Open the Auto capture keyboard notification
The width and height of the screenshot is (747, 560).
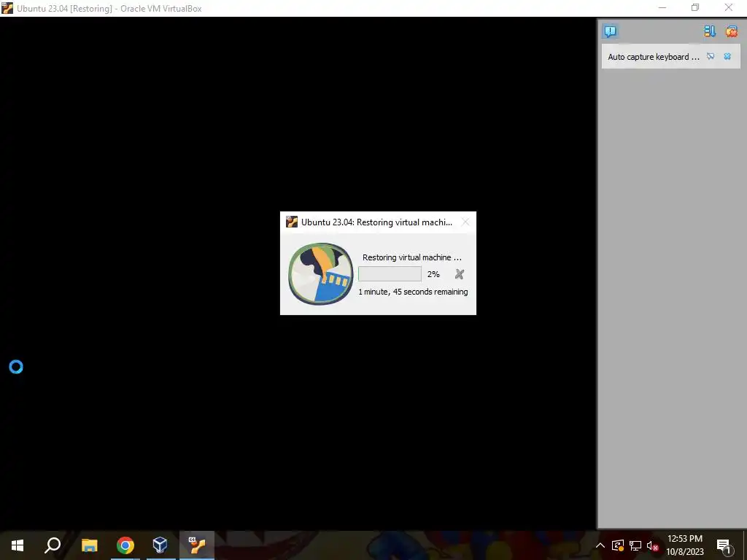click(x=653, y=57)
